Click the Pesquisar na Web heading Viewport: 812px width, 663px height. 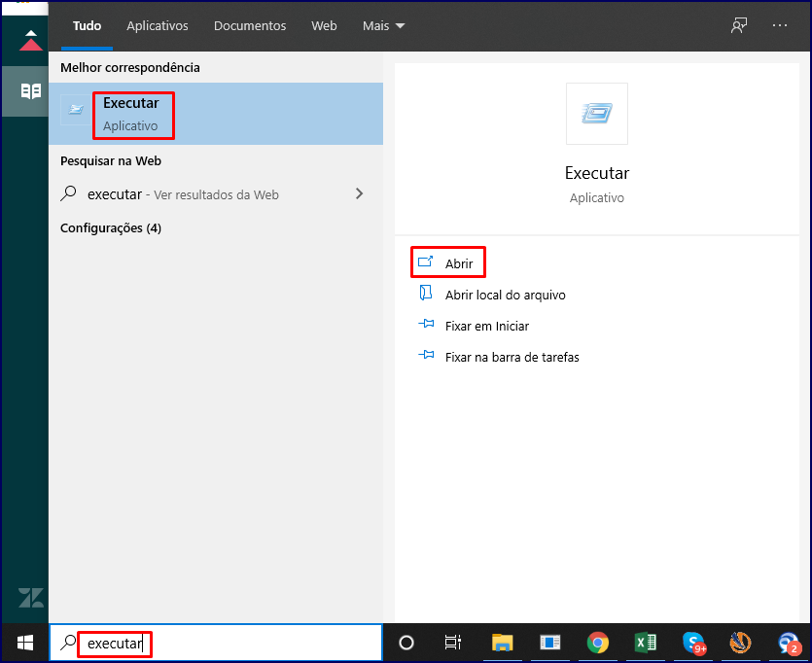[111, 161]
